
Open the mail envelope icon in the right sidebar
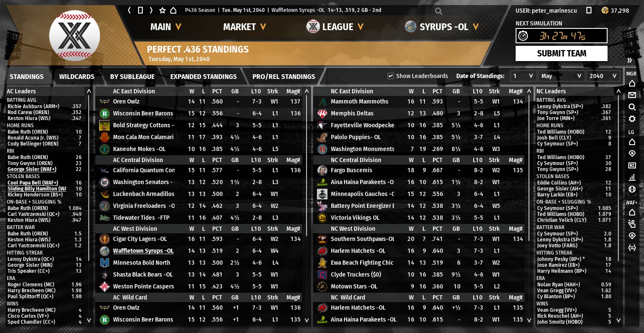[x=632, y=95]
